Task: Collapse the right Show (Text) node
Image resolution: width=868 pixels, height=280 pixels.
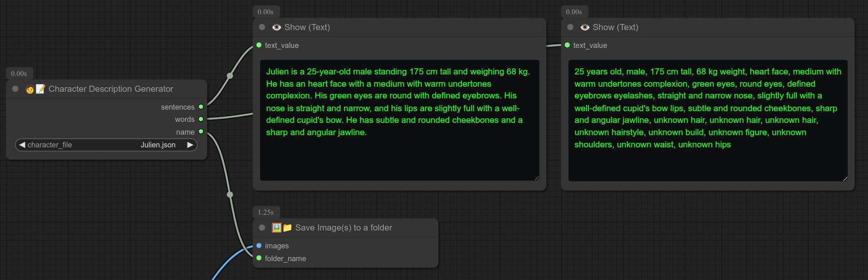Action: pos(570,27)
